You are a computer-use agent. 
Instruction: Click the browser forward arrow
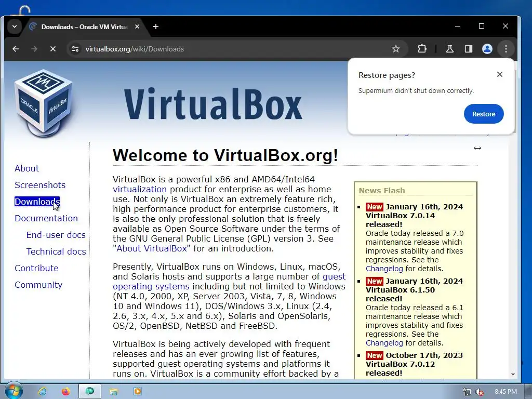pos(34,49)
